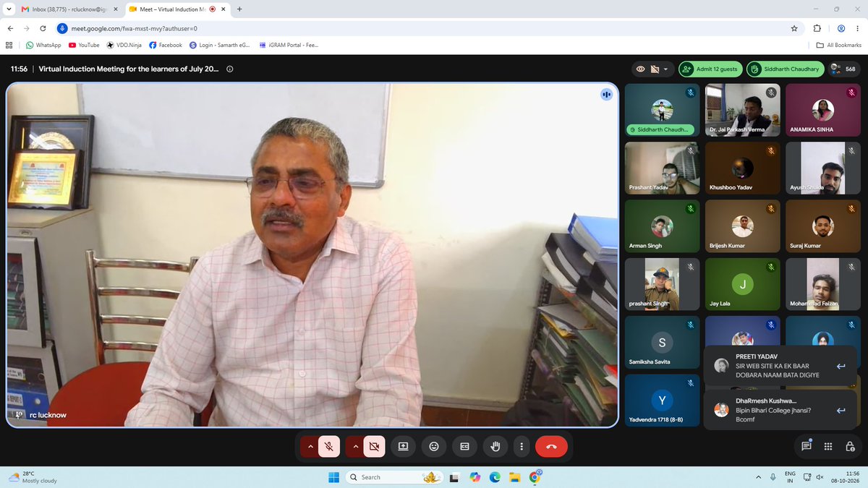
Task: Select Khushboo Yadav participant tile
Action: tap(742, 168)
